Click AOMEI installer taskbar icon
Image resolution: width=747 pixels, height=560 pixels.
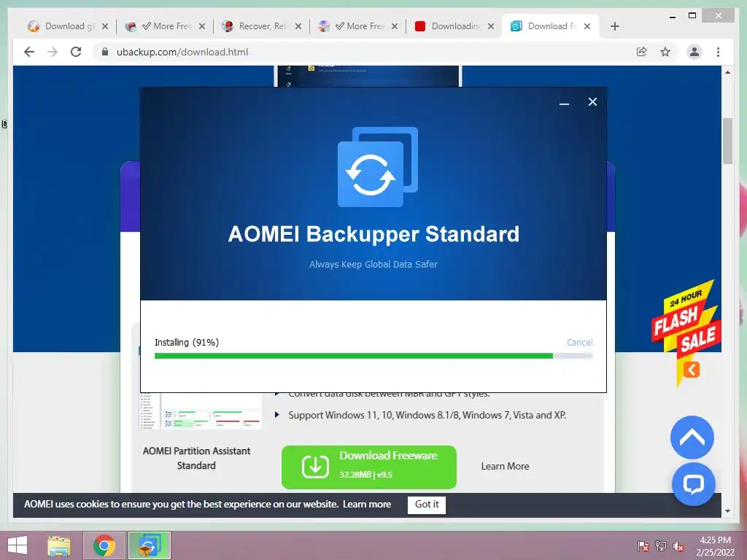coord(149,545)
